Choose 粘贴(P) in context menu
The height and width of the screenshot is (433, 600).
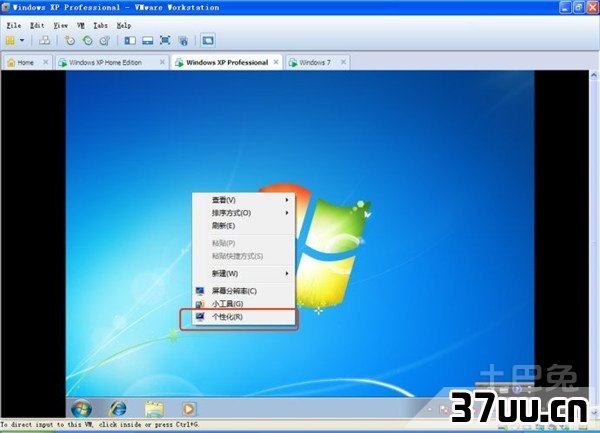pyautogui.click(x=243, y=243)
